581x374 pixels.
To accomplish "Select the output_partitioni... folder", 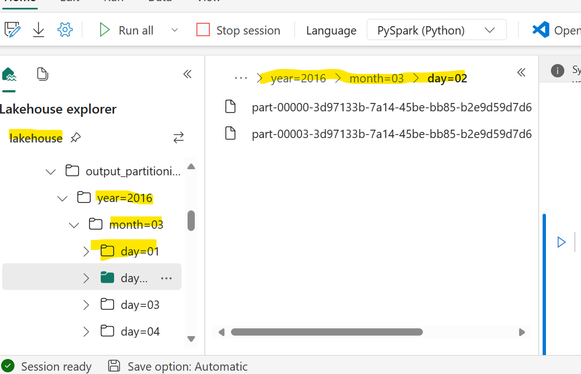I will [124, 171].
